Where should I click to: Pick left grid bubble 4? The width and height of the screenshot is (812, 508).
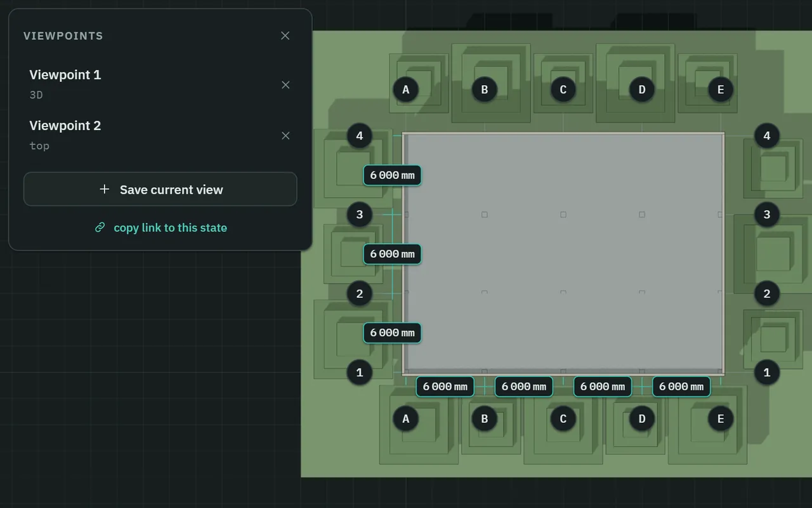360,135
